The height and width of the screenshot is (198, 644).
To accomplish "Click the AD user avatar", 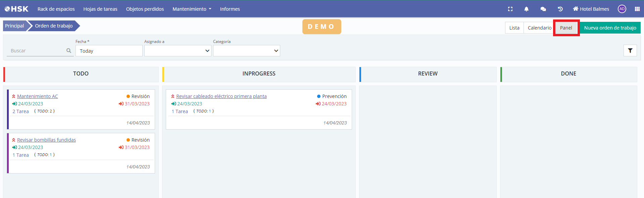I will [622, 9].
